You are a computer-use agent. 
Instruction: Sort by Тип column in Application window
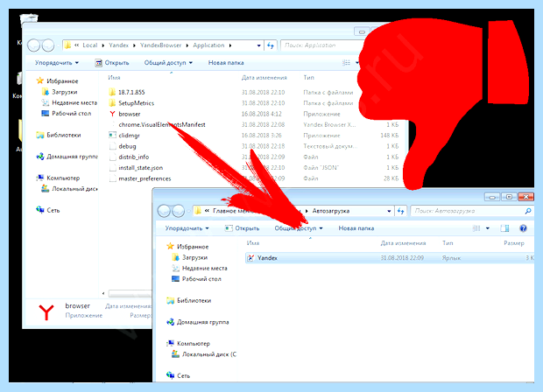[x=308, y=78]
